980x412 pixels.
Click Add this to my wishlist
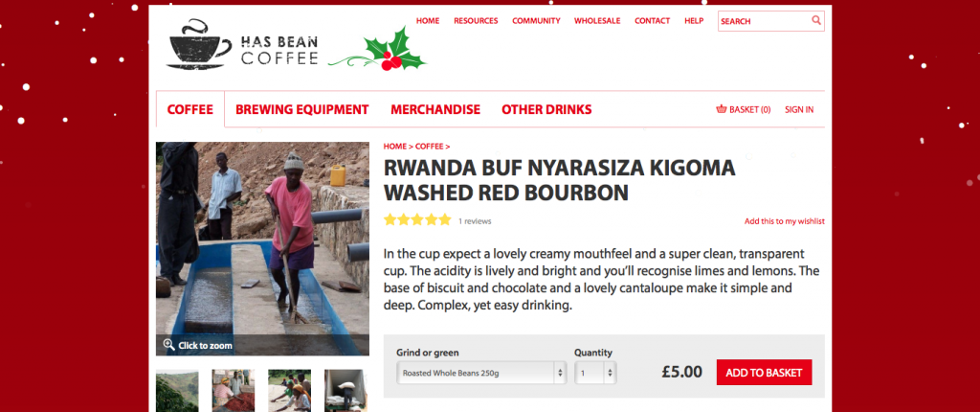785,221
